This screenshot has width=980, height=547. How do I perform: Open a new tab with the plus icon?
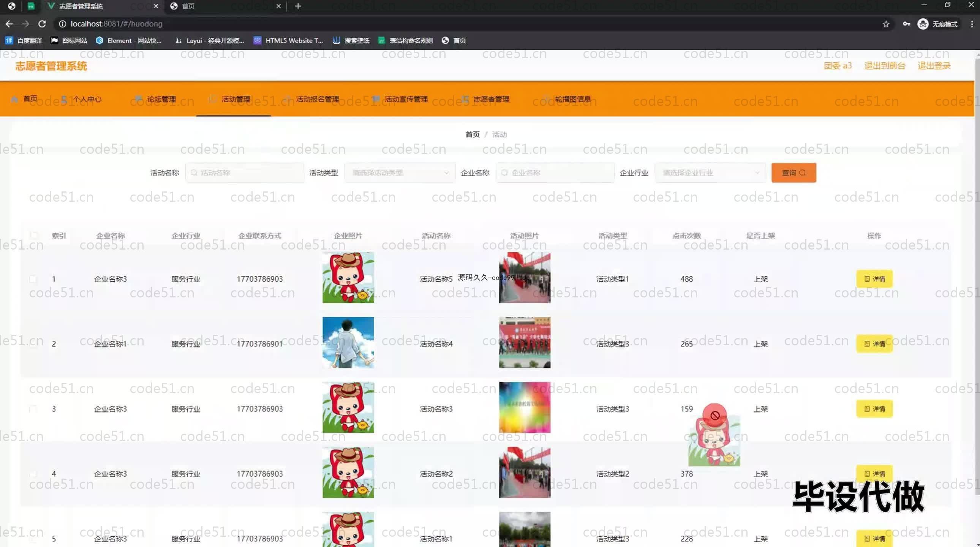pos(298,6)
